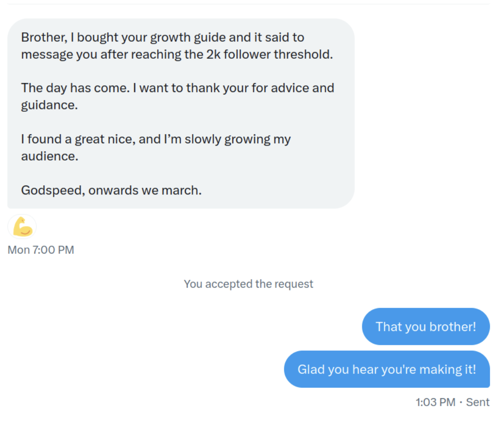Click the "Godspeed, onwards we march." line
Image resolution: width=504 pixels, height=432 pixels.
coord(111,190)
